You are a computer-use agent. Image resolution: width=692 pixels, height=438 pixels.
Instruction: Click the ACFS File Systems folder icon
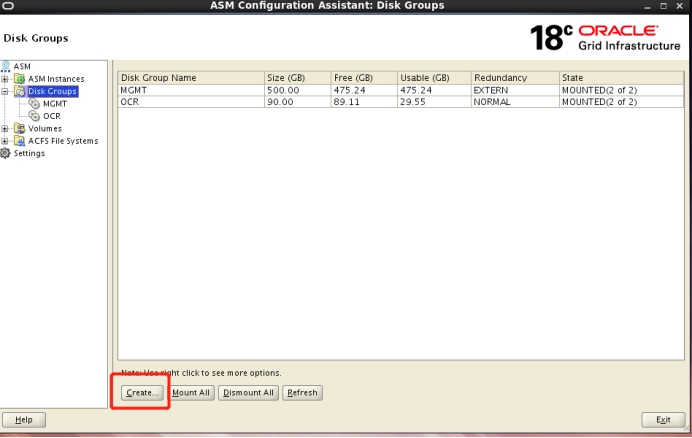(x=19, y=141)
